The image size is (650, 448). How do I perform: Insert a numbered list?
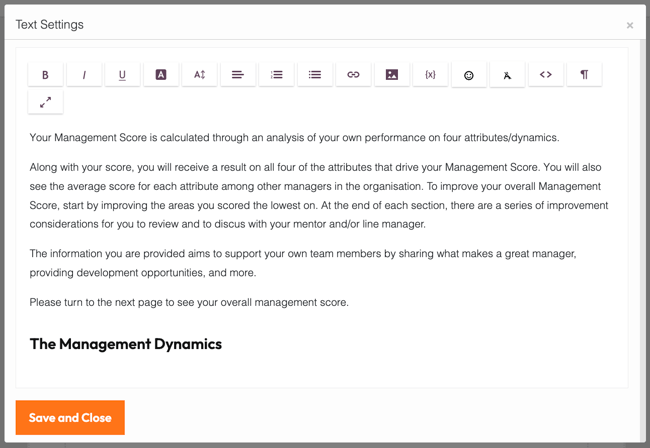276,75
